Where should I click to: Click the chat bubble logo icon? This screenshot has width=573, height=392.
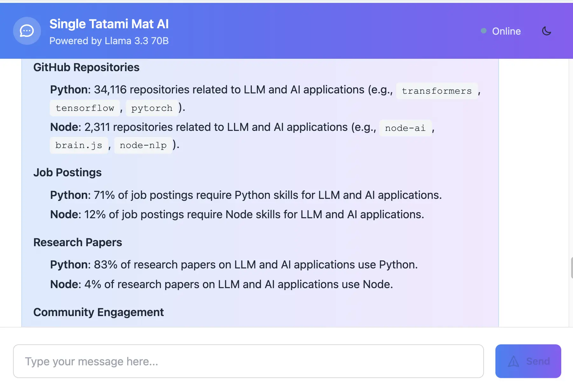(x=27, y=31)
